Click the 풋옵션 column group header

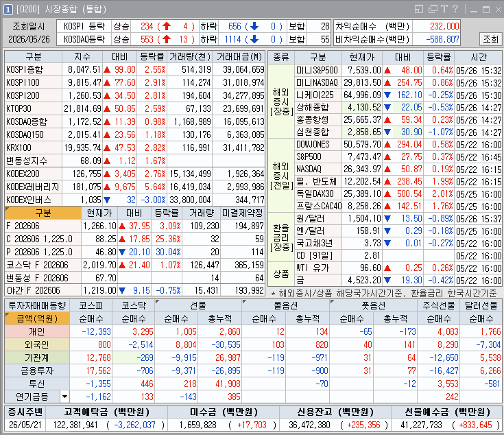click(x=373, y=305)
